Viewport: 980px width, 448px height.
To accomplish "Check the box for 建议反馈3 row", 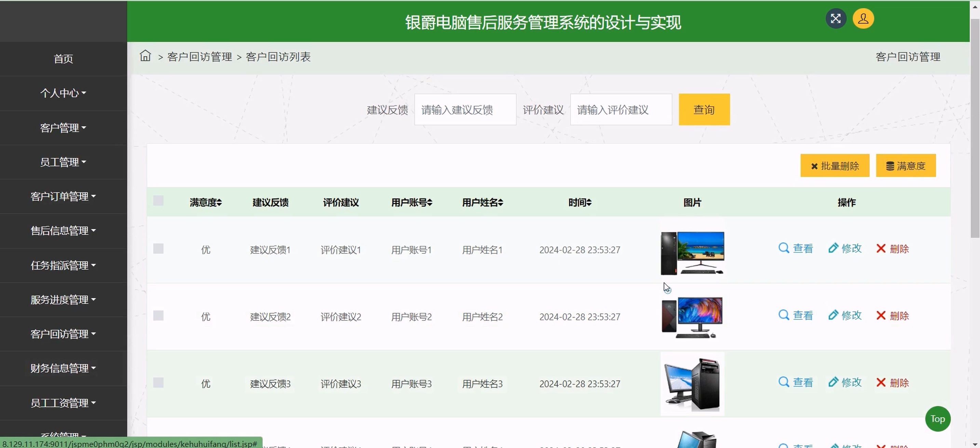I will tap(158, 383).
